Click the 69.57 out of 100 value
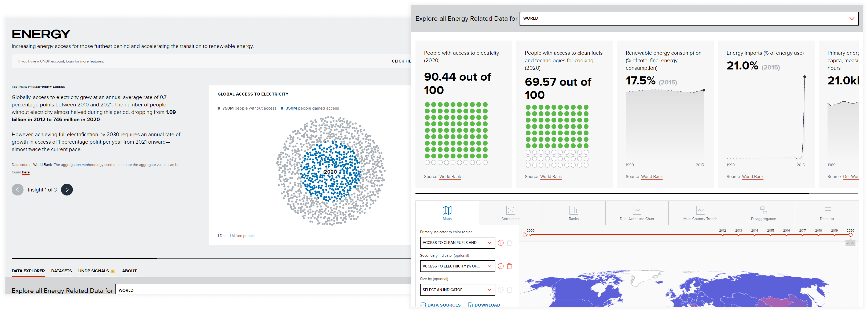This screenshot has width=868, height=312. [558, 88]
